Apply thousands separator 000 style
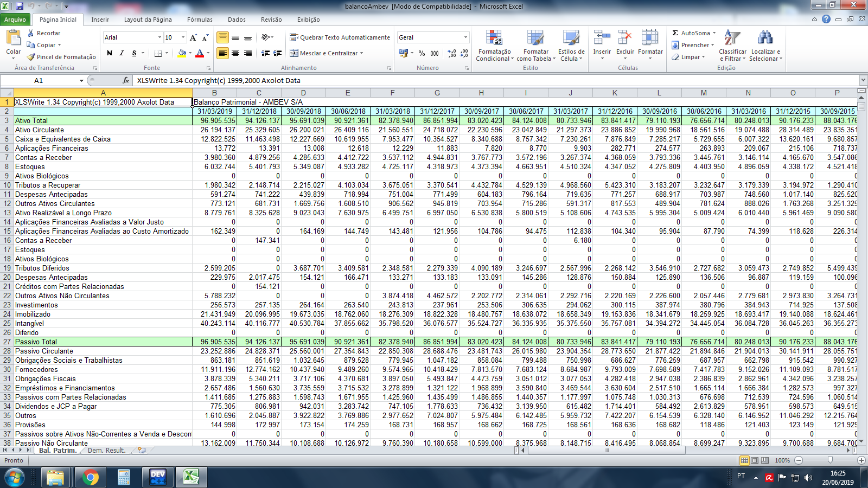Viewport: 868px width, 488px height. 435,53
